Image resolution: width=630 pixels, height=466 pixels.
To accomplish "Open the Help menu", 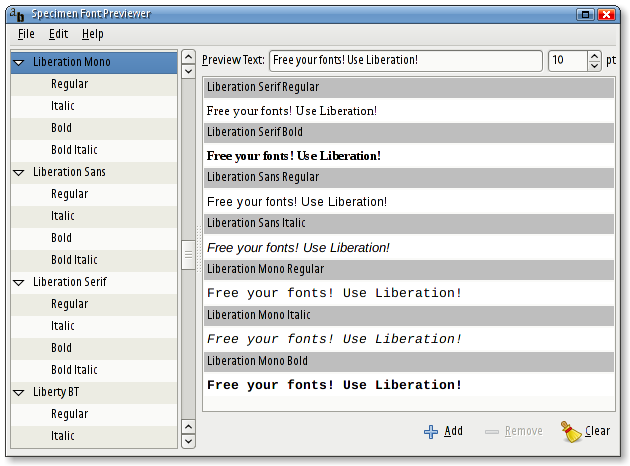I will [x=93, y=34].
